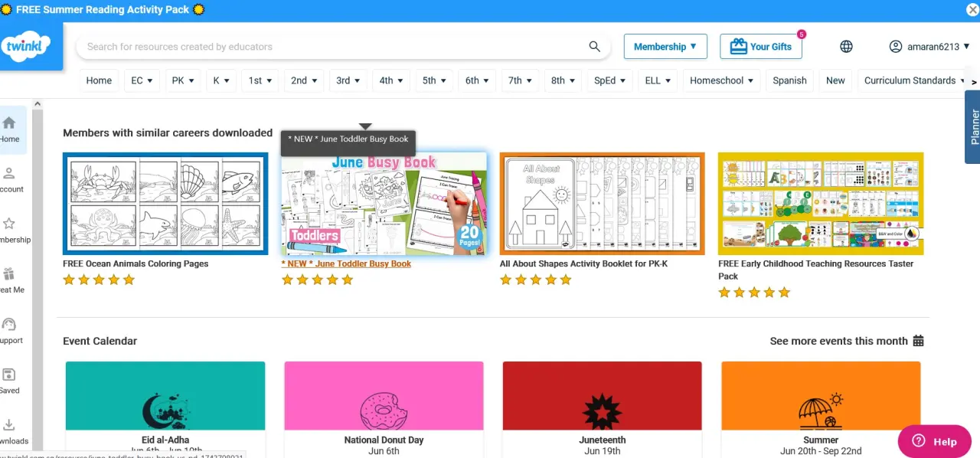980x458 pixels.
Task: Open the FREE Summer Reading Activity Pack banner
Action: [103, 10]
